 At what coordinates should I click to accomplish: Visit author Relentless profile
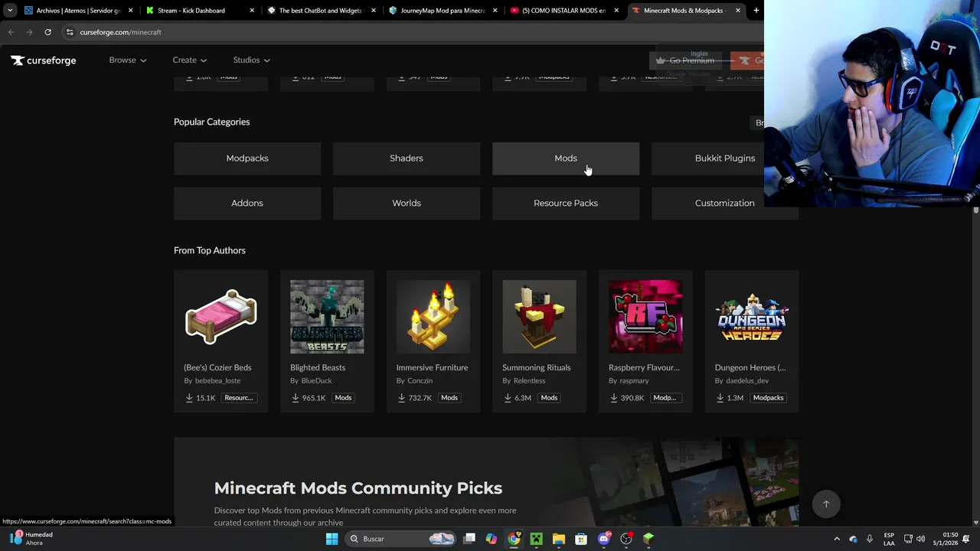click(x=529, y=381)
